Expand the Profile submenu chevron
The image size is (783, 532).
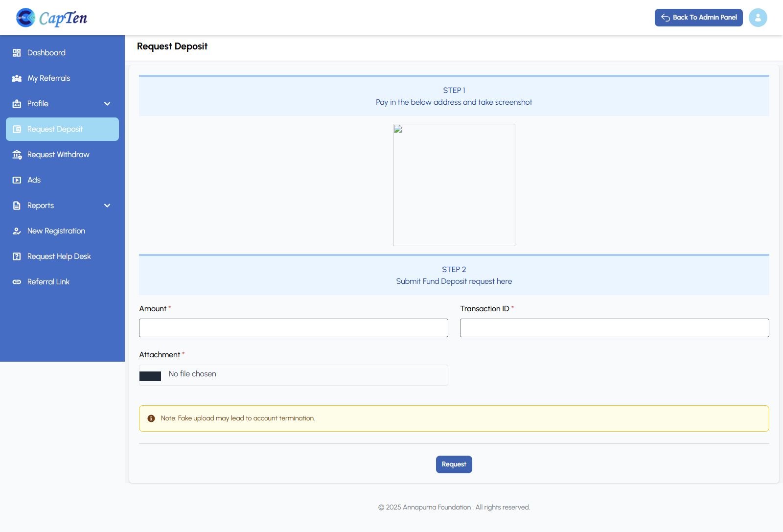(x=107, y=104)
